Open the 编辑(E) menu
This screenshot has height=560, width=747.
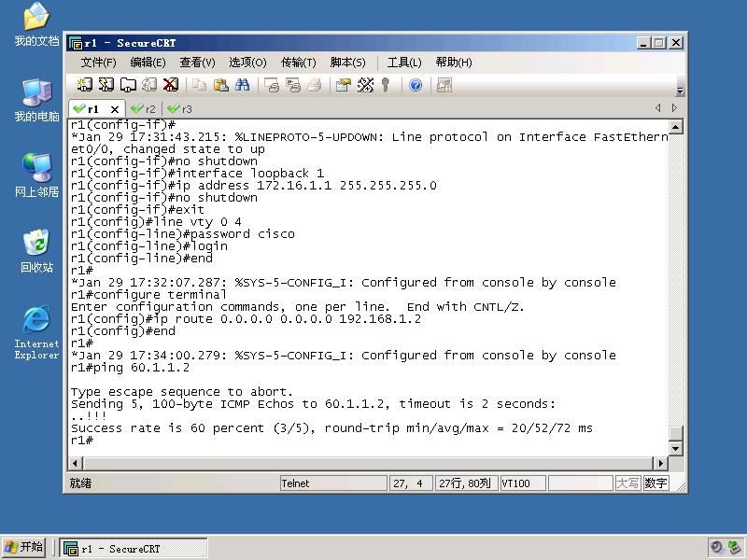point(148,63)
